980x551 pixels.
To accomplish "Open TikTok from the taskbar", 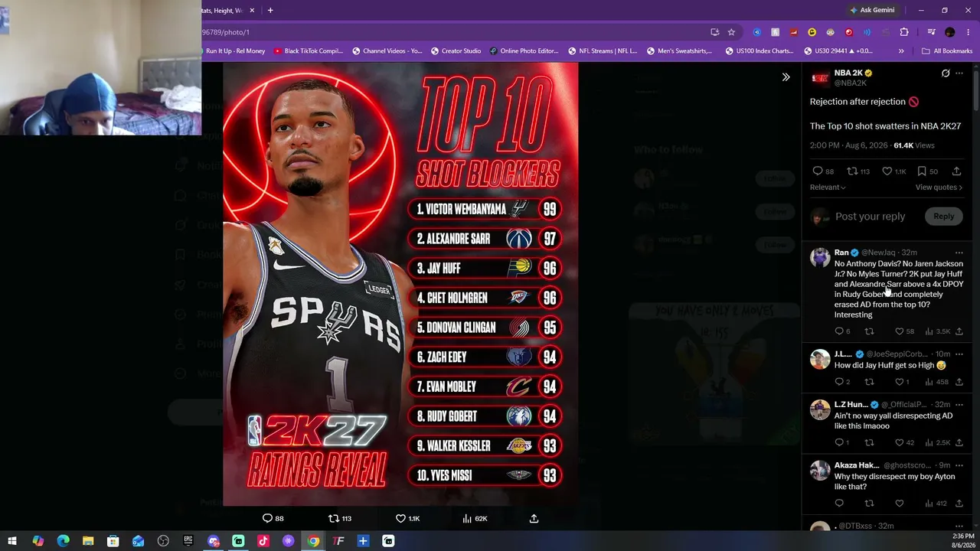I will (x=263, y=541).
